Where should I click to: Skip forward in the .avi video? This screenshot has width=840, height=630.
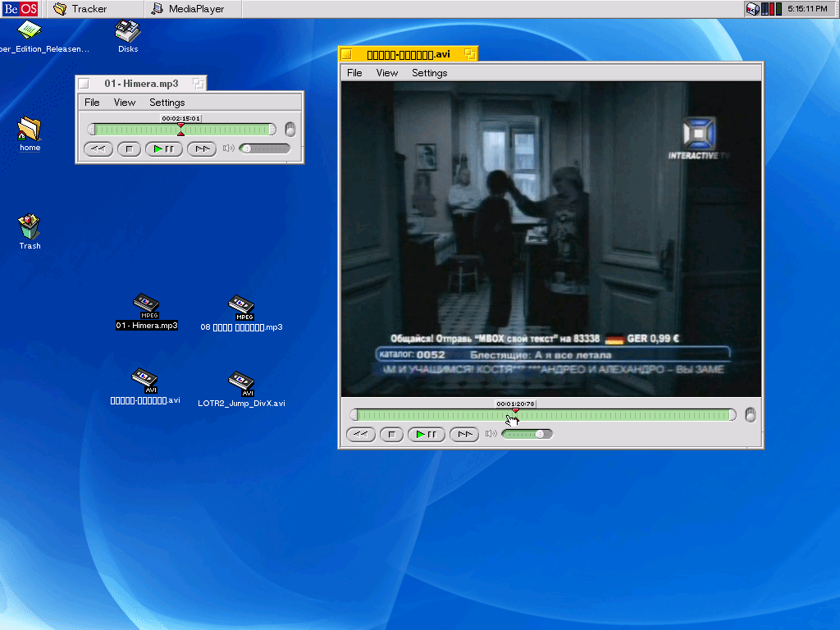click(x=463, y=434)
